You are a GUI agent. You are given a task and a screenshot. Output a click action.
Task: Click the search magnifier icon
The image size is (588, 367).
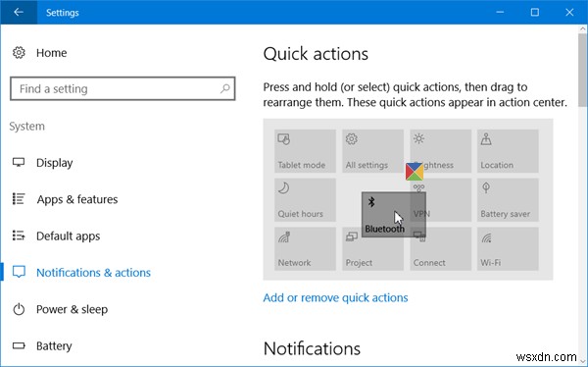coord(225,88)
